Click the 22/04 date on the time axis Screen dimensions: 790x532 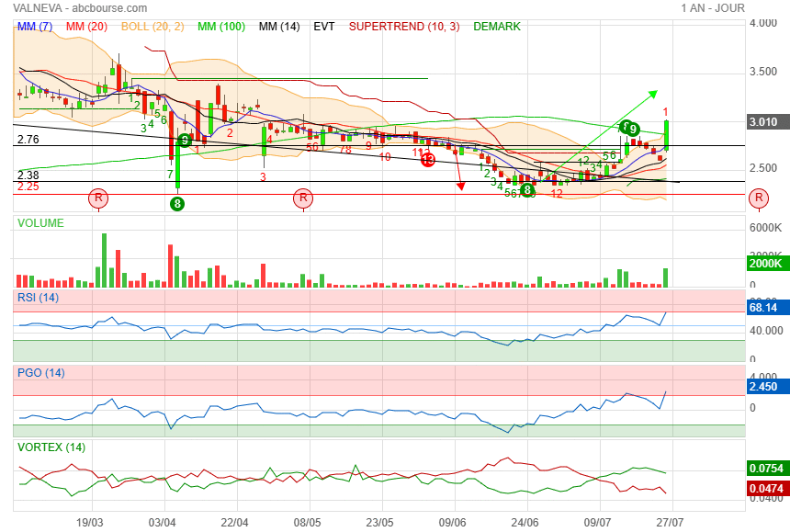[235, 522]
